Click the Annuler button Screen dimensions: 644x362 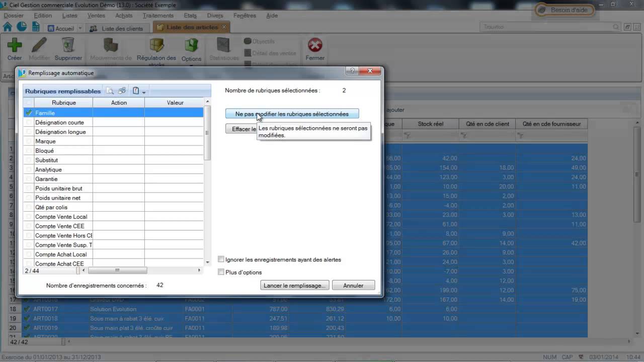353,285
